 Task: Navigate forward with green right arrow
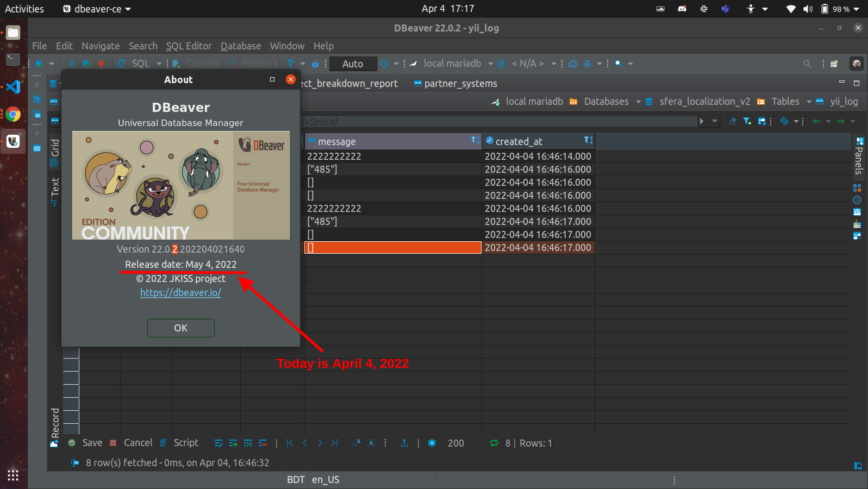(841, 121)
